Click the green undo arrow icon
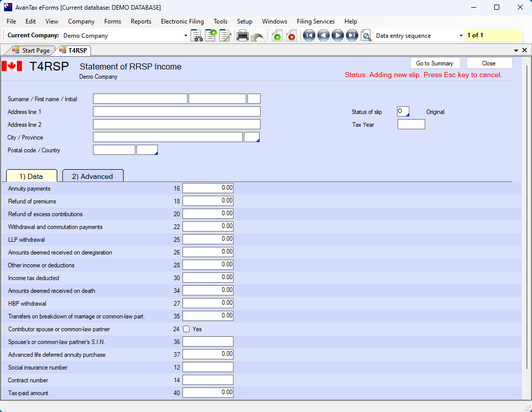Screen dimensions: 532x412 click(x=257, y=37)
